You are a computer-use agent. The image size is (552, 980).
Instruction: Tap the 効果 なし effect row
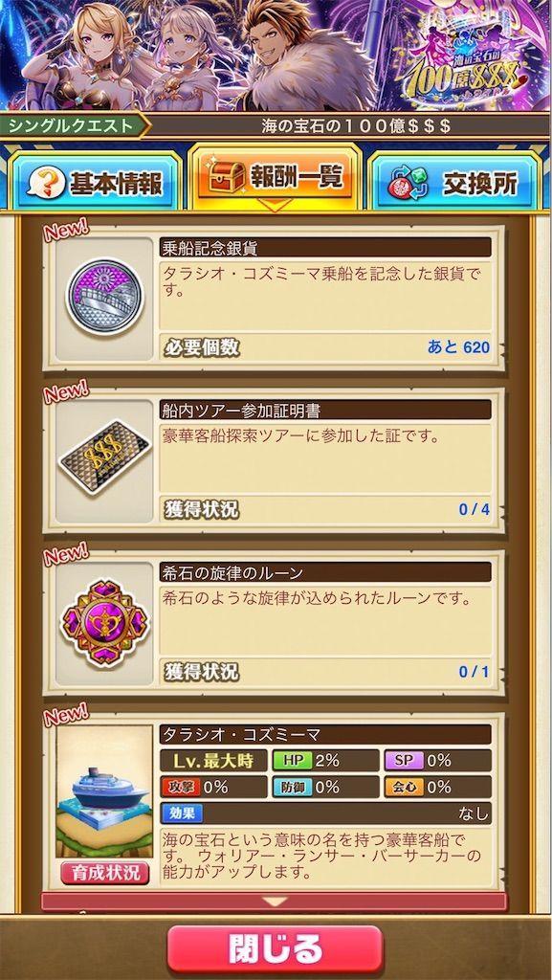tap(325, 813)
